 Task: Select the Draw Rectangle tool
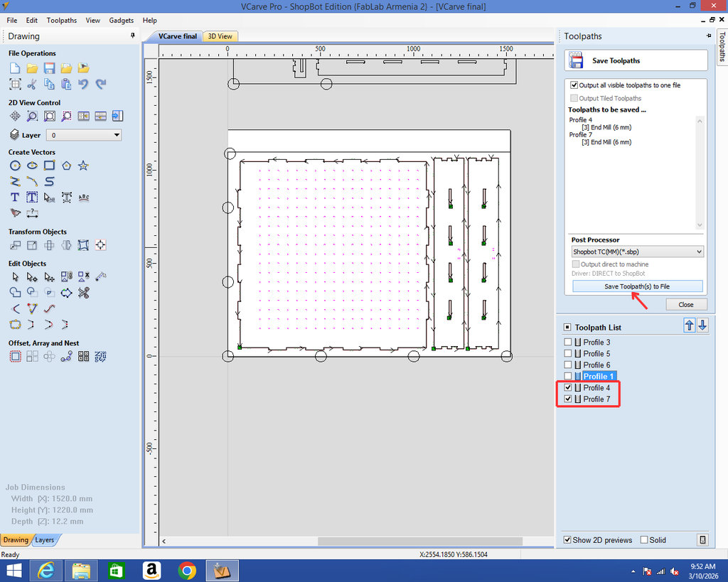[x=49, y=166]
